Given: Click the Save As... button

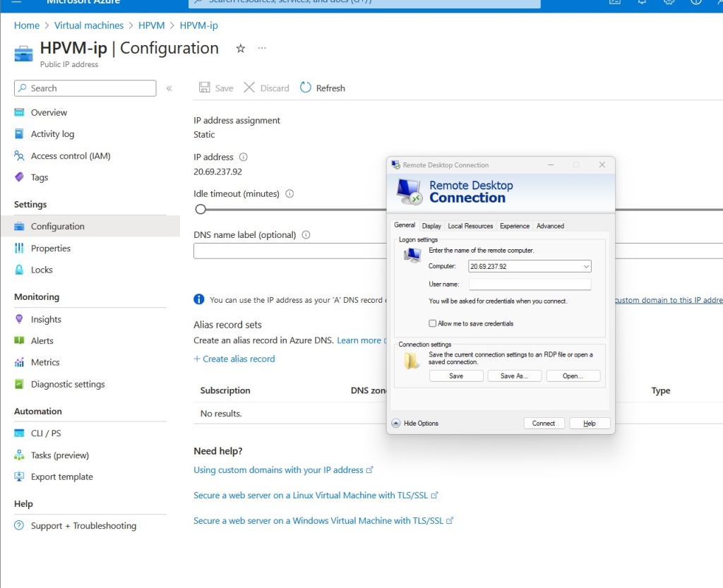Looking at the screenshot, I should click(514, 376).
